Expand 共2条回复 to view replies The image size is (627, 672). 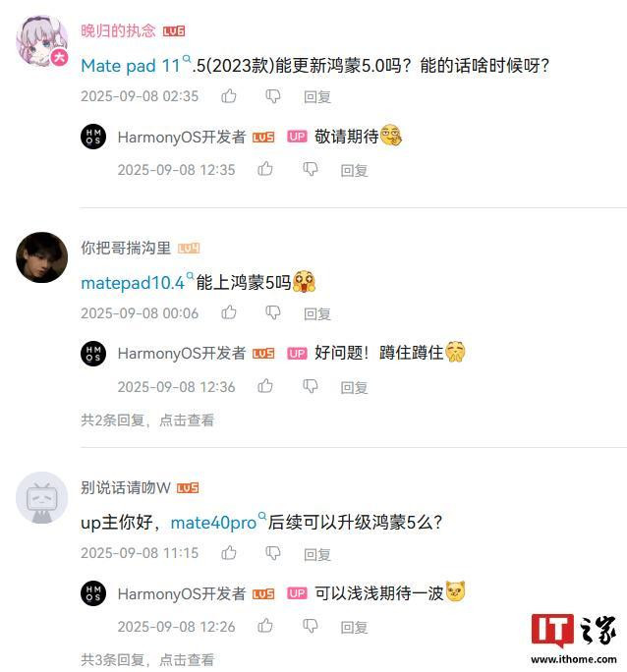coord(147,420)
